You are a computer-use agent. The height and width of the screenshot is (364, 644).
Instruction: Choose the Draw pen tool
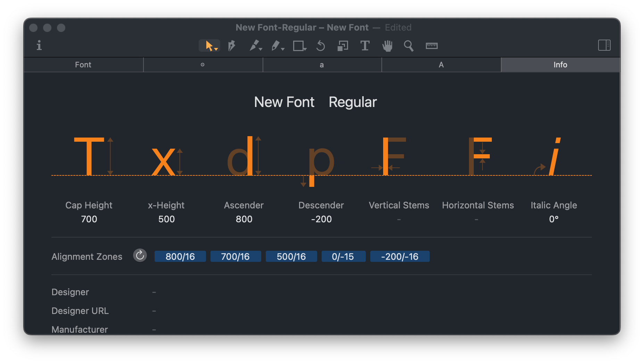[231, 45]
